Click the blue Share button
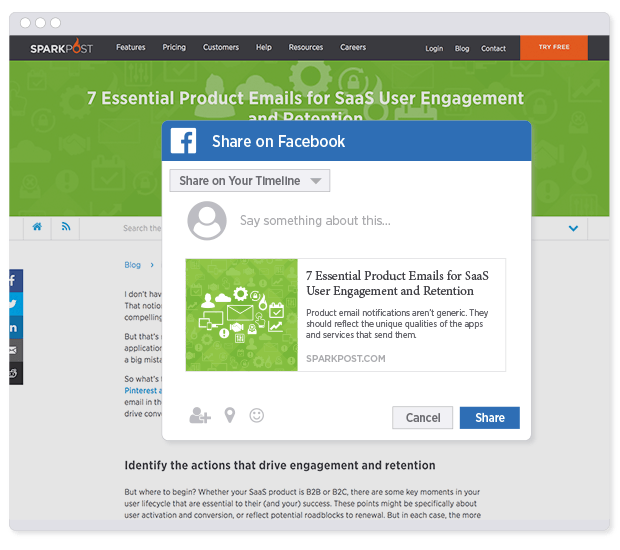The height and width of the screenshot is (550, 620). [490, 418]
